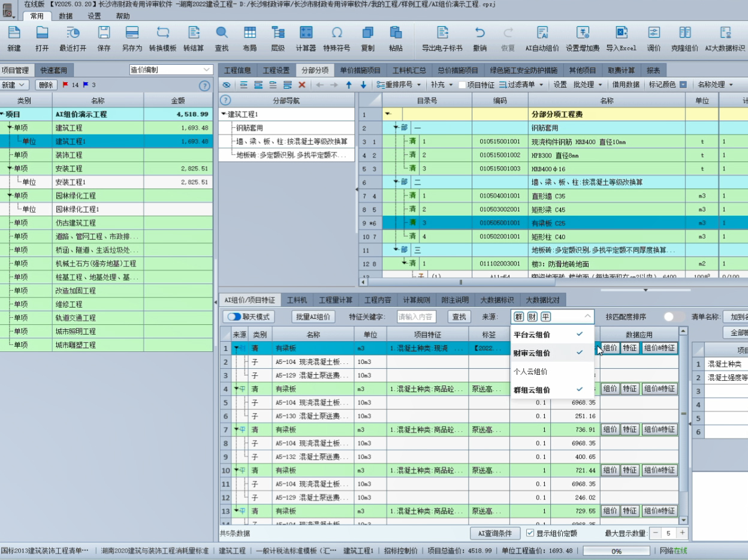The image size is (748, 560).
Task: Click the blue move-down arrow icon
Action: click(363, 85)
